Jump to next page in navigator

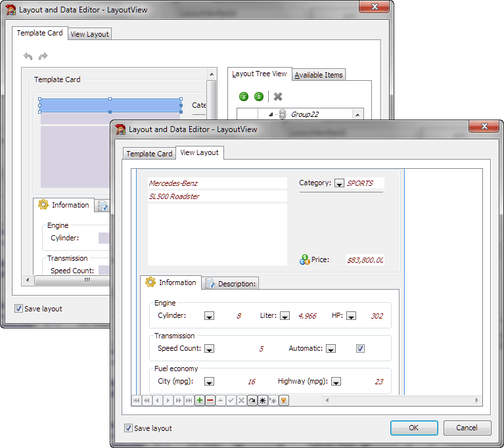[x=178, y=401]
